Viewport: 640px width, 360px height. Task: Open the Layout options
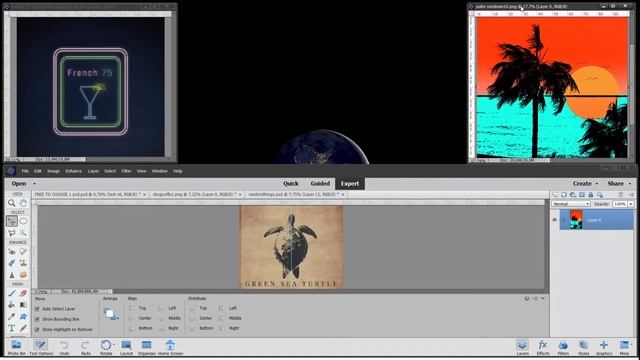(127, 348)
